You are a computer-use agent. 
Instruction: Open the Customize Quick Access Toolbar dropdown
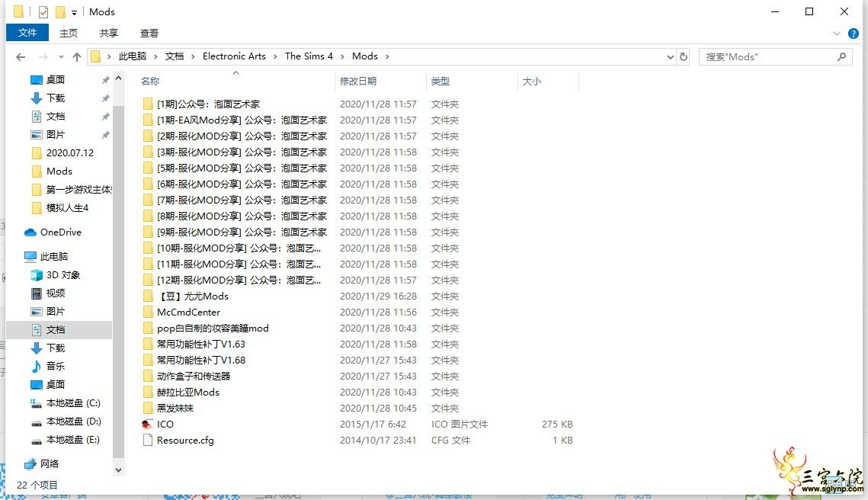[x=74, y=12]
